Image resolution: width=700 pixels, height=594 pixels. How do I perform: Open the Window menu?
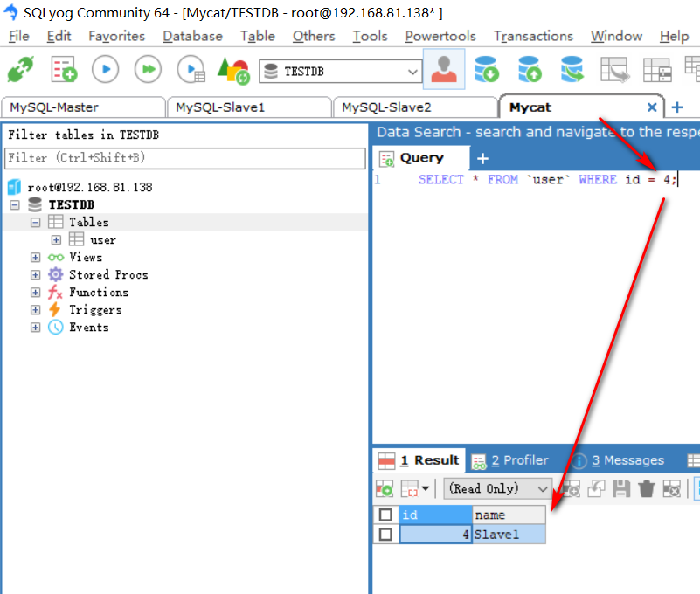click(x=616, y=36)
